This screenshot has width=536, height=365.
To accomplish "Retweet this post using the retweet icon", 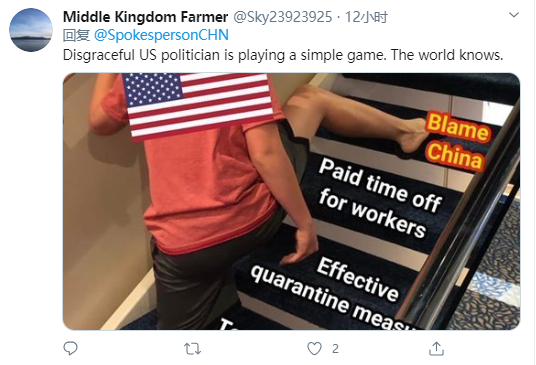I will click(192, 349).
